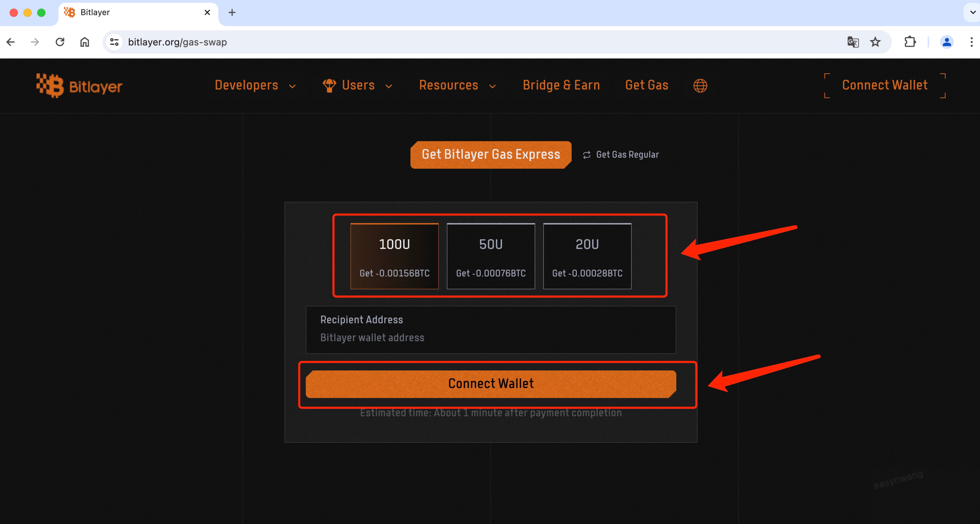Bookmark this page with the star icon
Image resolution: width=980 pixels, height=524 pixels.
875,42
